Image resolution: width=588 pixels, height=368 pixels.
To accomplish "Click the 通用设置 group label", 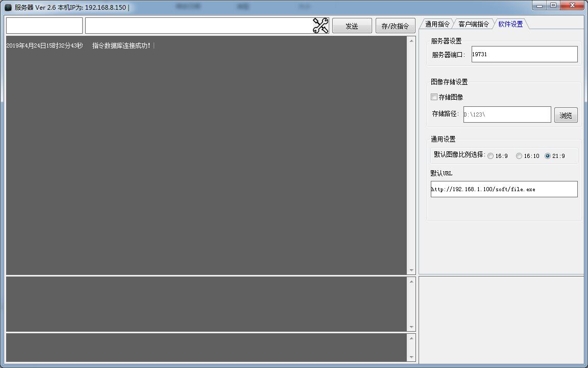I will click(x=443, y=140).
